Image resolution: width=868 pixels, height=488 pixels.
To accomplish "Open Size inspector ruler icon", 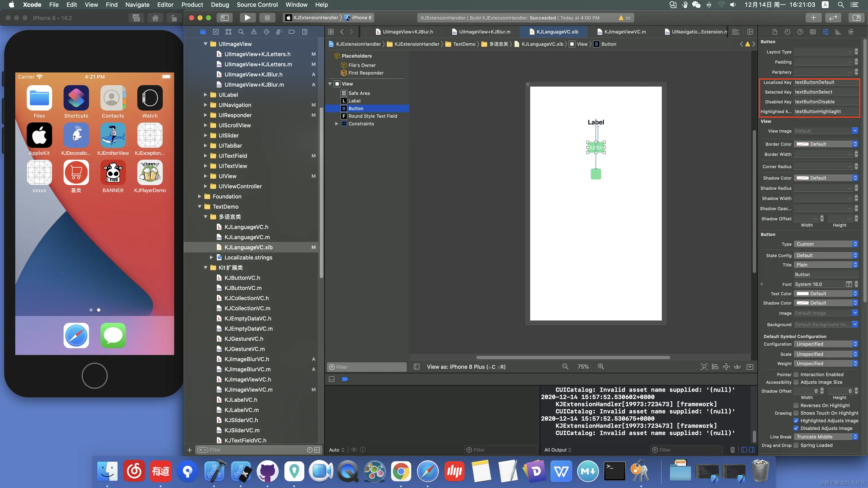I will 838,32.
